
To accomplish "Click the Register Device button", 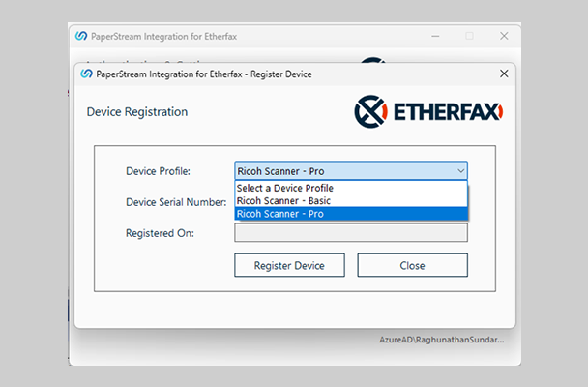I will 289,265.
